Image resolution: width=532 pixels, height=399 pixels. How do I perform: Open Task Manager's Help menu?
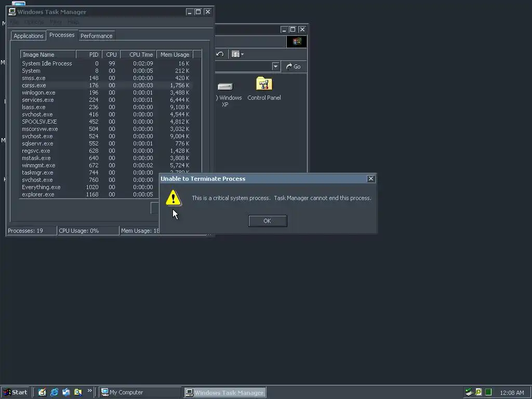pyautogui.click(x=73, y=22)
